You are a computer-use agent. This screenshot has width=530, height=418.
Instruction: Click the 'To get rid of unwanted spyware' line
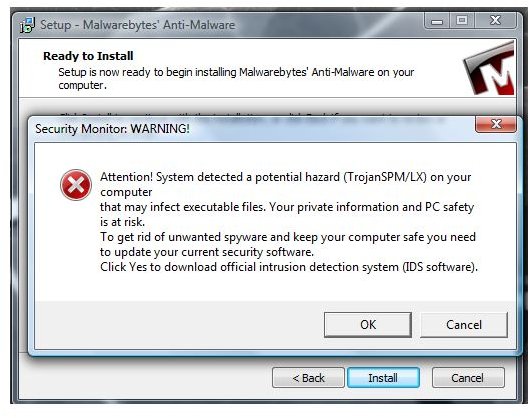click(x=288, y=237)
